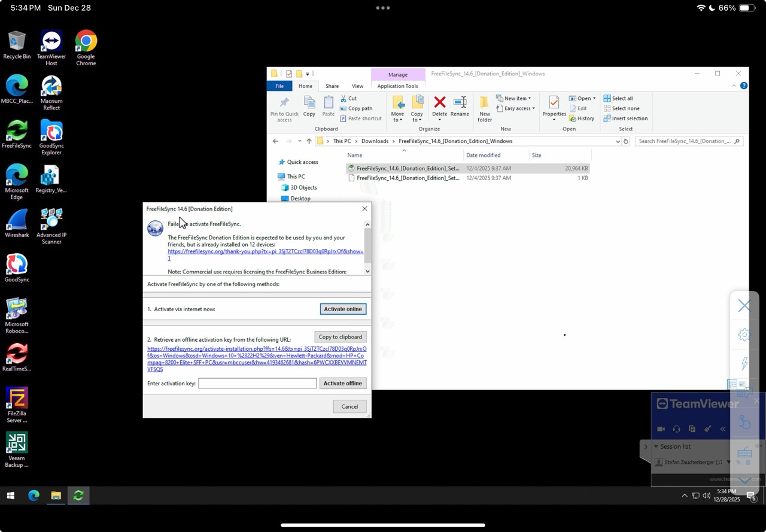Expand the New item dropdown
This screenshot has height=532, width=766.
point(513,99)
